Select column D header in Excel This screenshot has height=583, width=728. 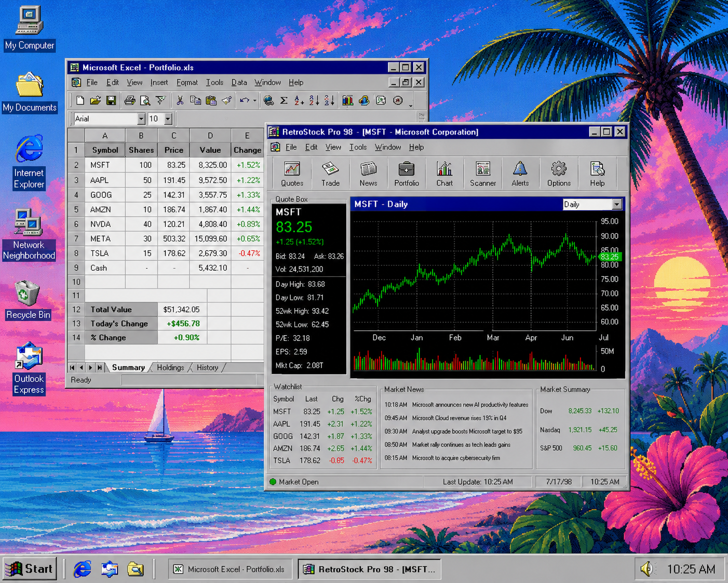pos(210,136)
